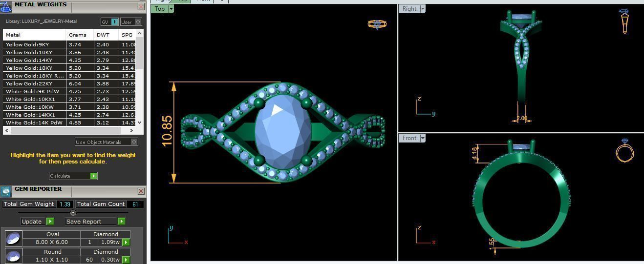The height and width of the screenshot is (264, 644).
Task: Click green arrow beside Update
Action: [x=50, y=222]
